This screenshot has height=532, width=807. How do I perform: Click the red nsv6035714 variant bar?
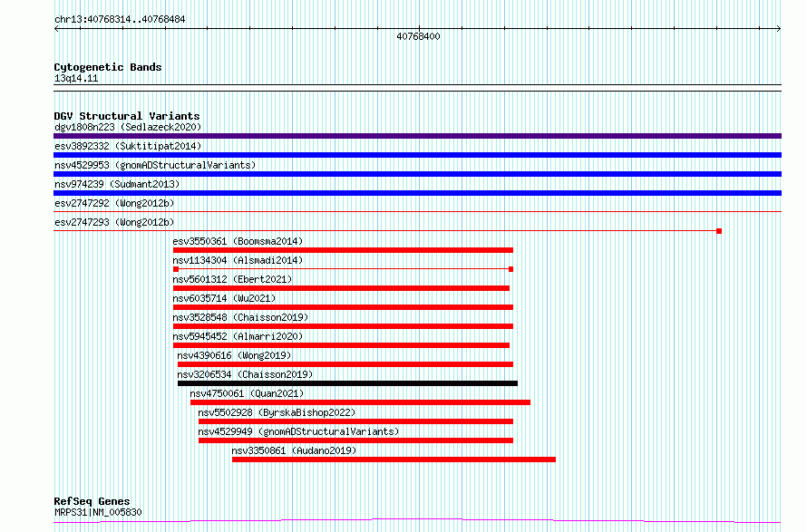pos(343,307)
